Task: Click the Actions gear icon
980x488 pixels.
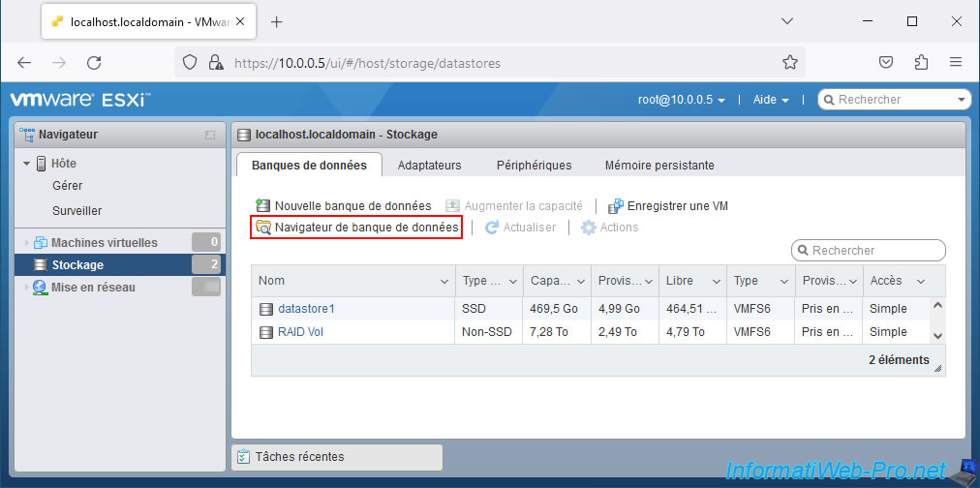Action: click(x=588, y=228)
